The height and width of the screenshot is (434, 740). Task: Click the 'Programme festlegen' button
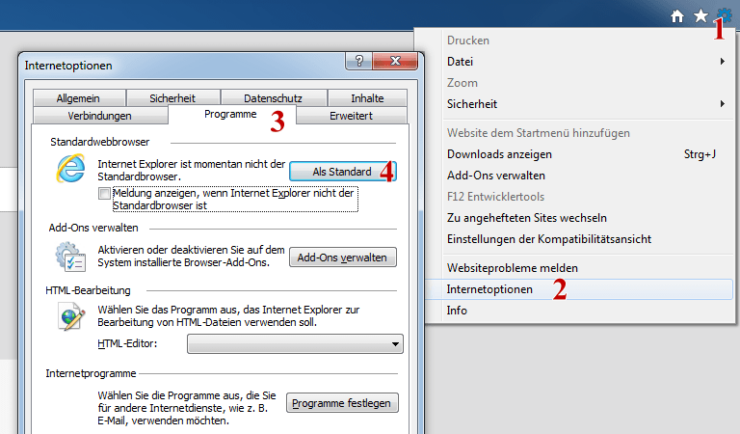pyautogui.click(x=342, y=403)
